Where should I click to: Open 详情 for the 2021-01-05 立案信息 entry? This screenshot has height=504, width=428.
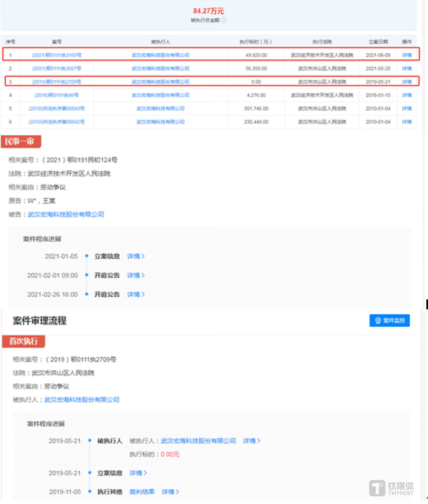136,256
